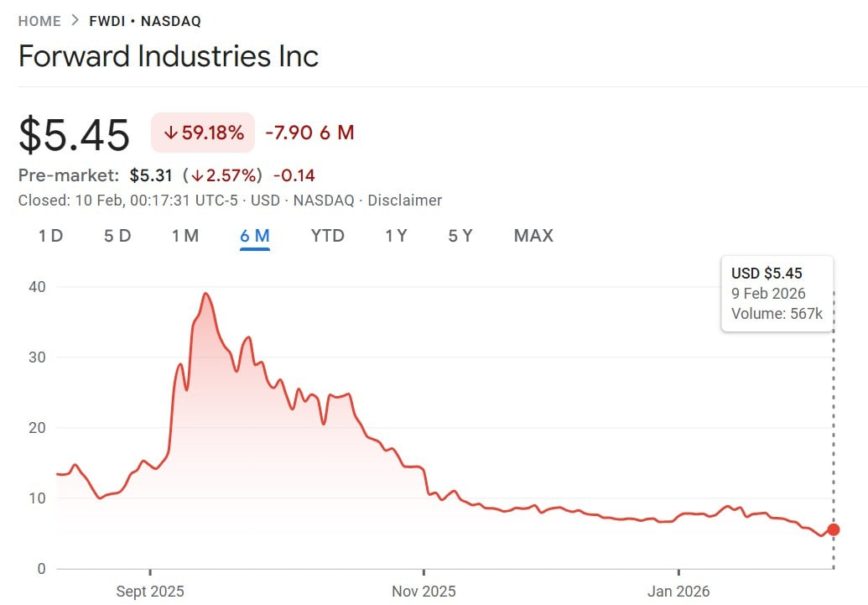Image resolution: width=868 pixels, height=605 pixels.
Task: Select the 5 Y range tab
Action: pyautogui.click(x=460, y=236)
